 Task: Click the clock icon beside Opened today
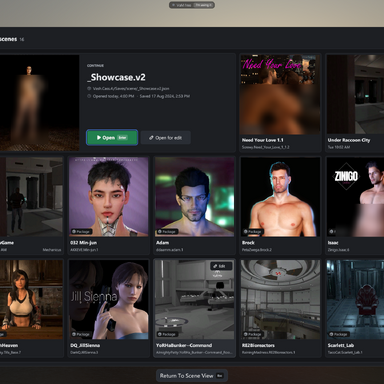click(89, 96)
